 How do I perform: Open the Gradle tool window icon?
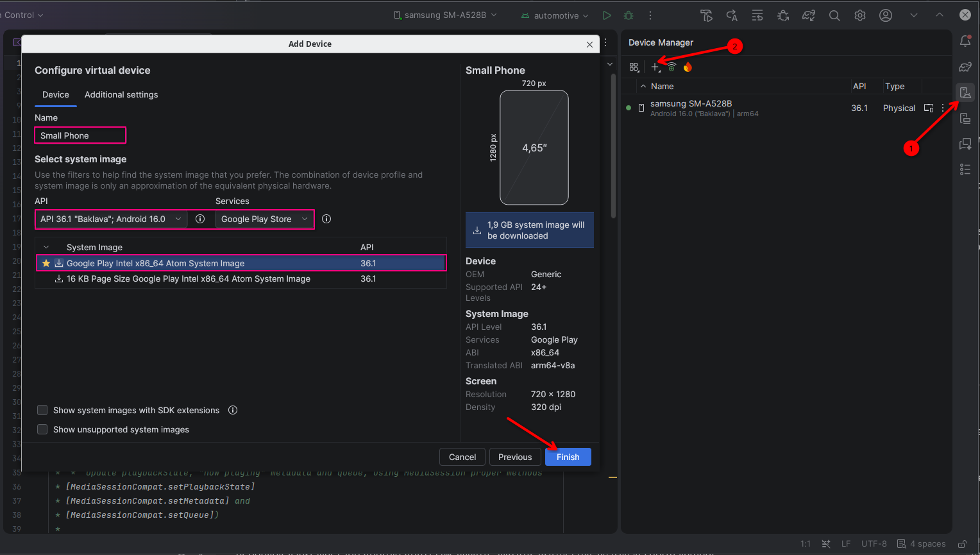pos(965,67)
